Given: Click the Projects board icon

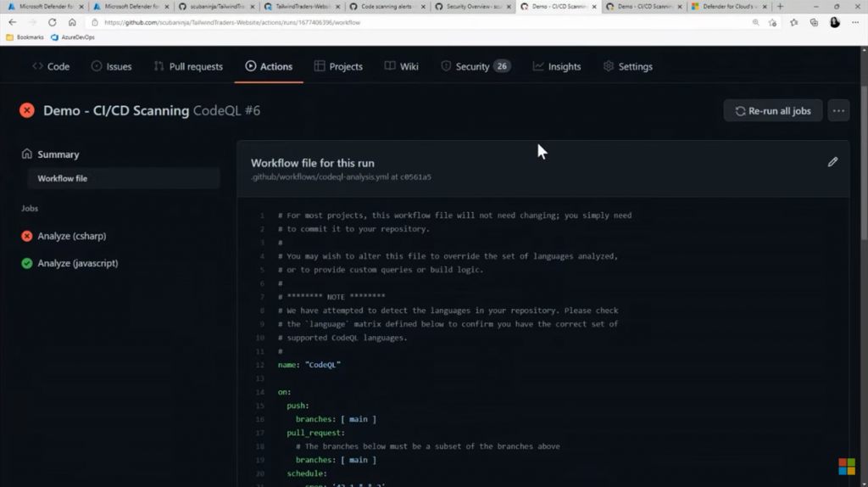Looking at the screenshot, I should (320, 66).
